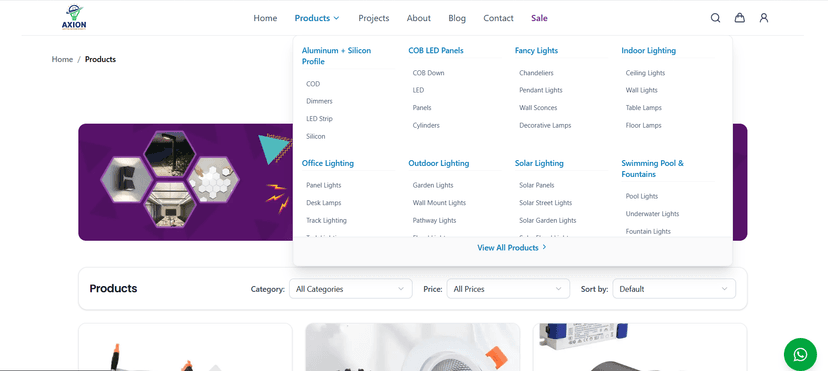This screenshot has width=828, height=371.
Task: Click the Axion logo
Action: click(74, 18)
